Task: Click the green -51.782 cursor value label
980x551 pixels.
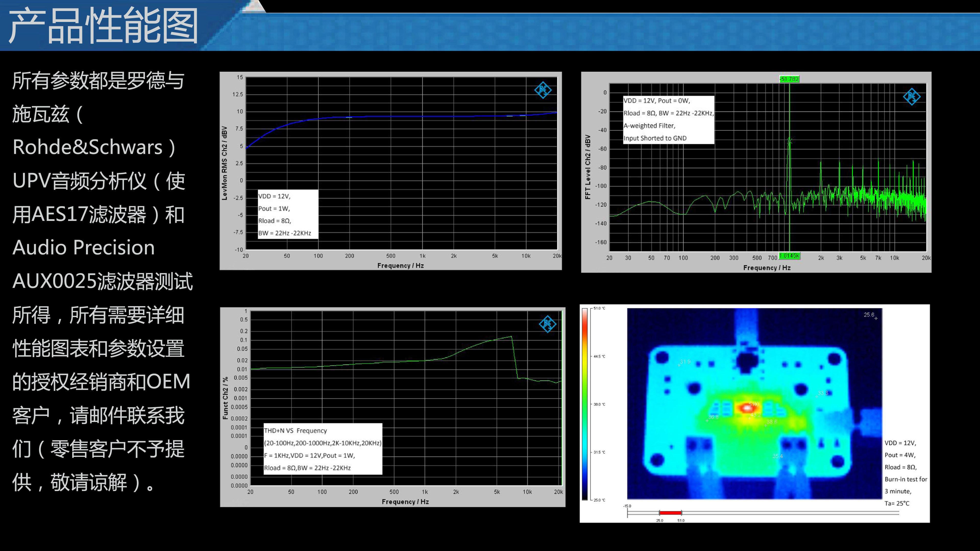Action: [789, 79]
